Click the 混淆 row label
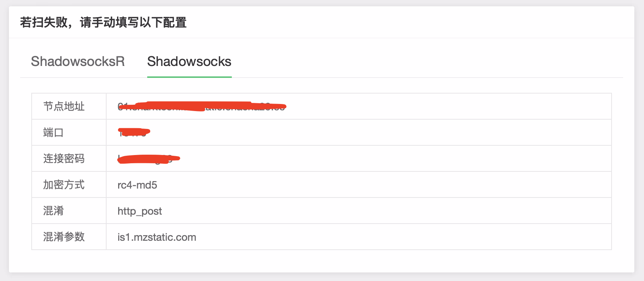 click(x=53, y=211)
